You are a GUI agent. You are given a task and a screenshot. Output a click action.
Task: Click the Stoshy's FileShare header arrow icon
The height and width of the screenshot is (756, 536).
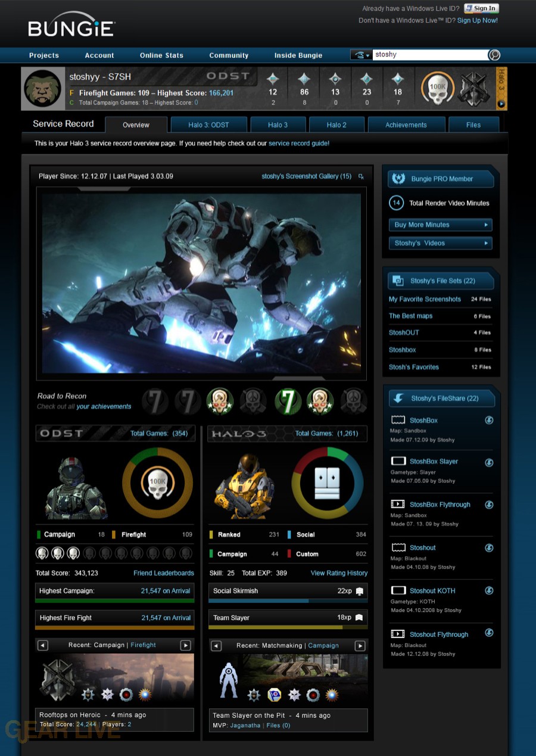(x=398, y=398)
